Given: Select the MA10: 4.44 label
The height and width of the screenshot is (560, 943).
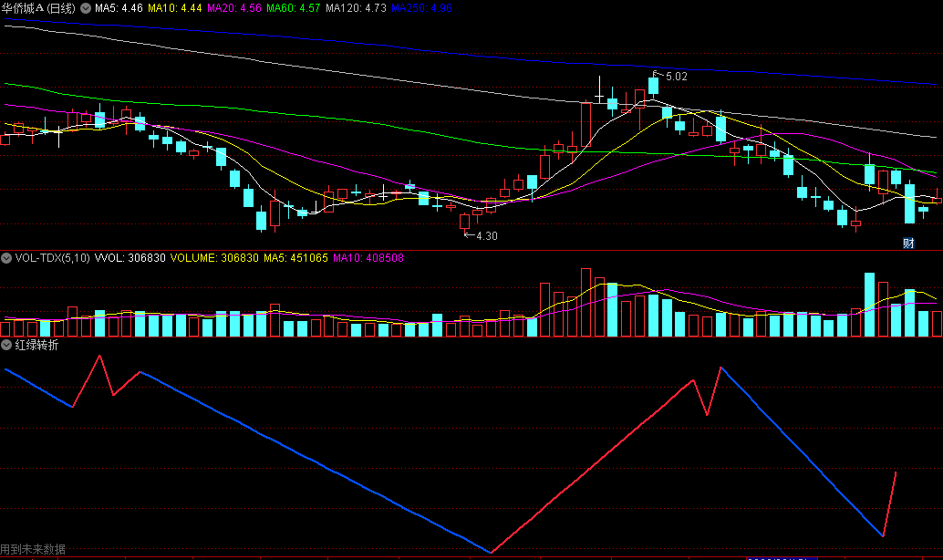Looking at the screenshot, I should pos(174,8).
